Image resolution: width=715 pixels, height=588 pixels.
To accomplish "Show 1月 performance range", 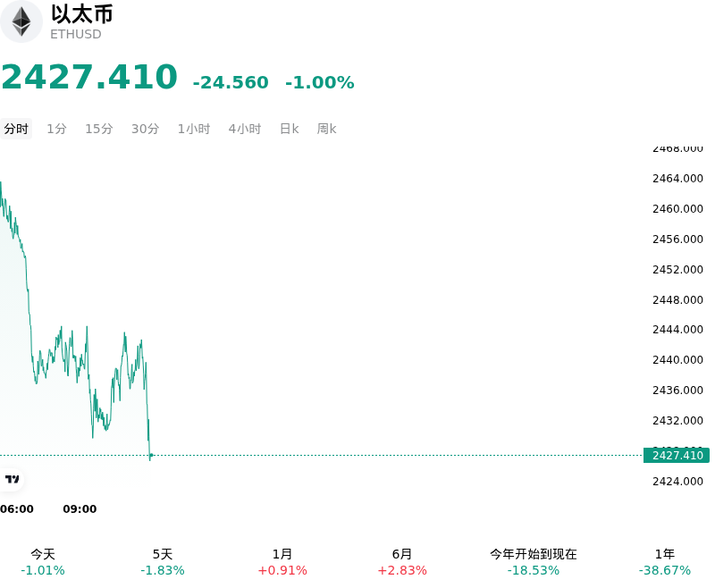I will click(282, 562).
